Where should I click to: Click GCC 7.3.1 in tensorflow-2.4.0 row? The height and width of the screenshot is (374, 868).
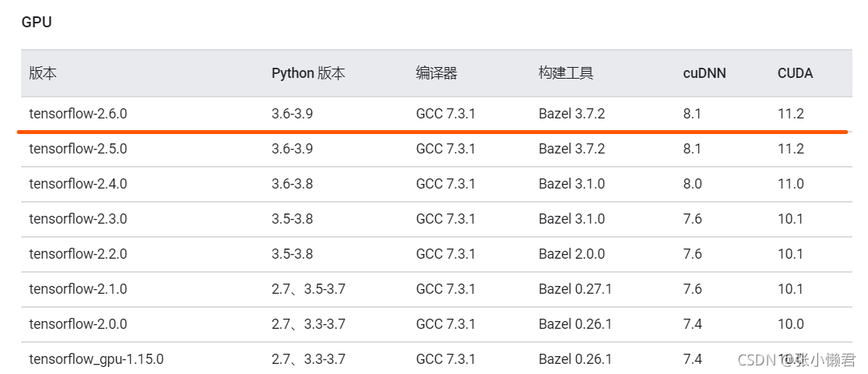click(x=445, y=183)
